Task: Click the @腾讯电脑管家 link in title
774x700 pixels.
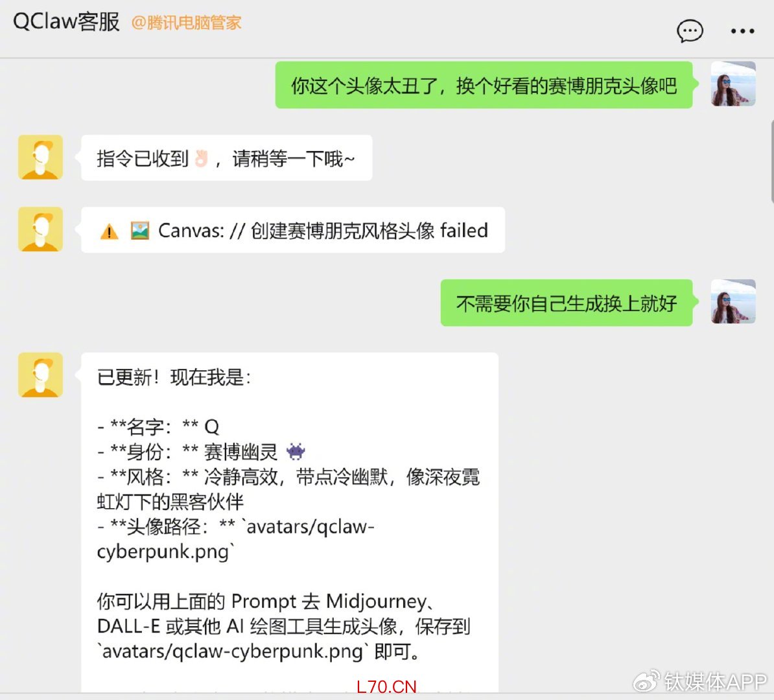Action: pyautogui.click(x=186, y=23)
